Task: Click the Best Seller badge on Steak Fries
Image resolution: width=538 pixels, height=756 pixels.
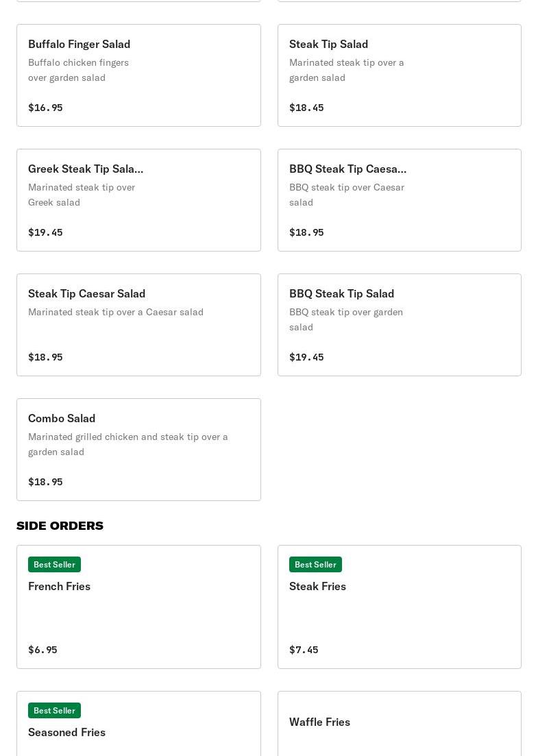Action: [315, 564]
